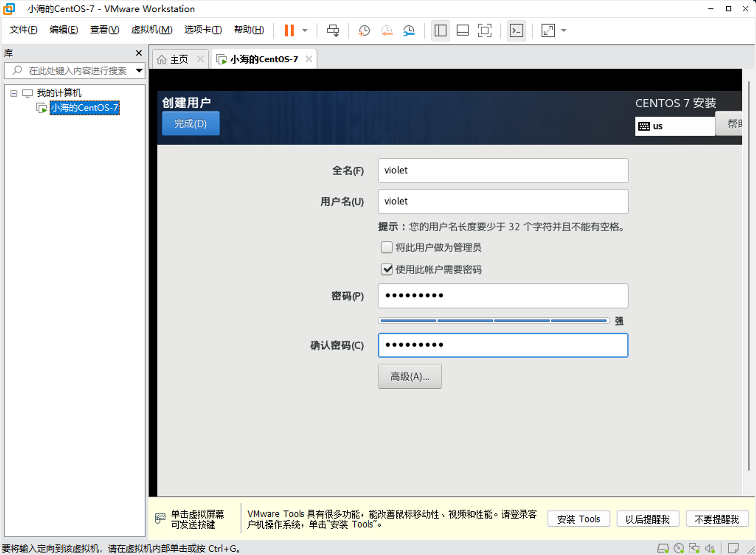Click the keyboard icon in hint bar
This screenshot has height=555, width=756.
[160, 519]
